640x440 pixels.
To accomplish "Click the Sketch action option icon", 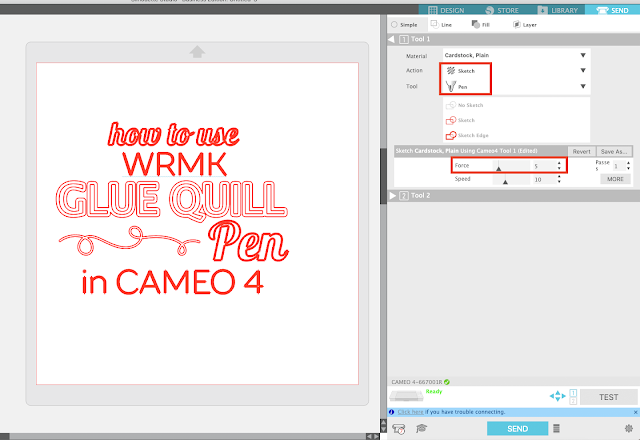I will point(451,120).
